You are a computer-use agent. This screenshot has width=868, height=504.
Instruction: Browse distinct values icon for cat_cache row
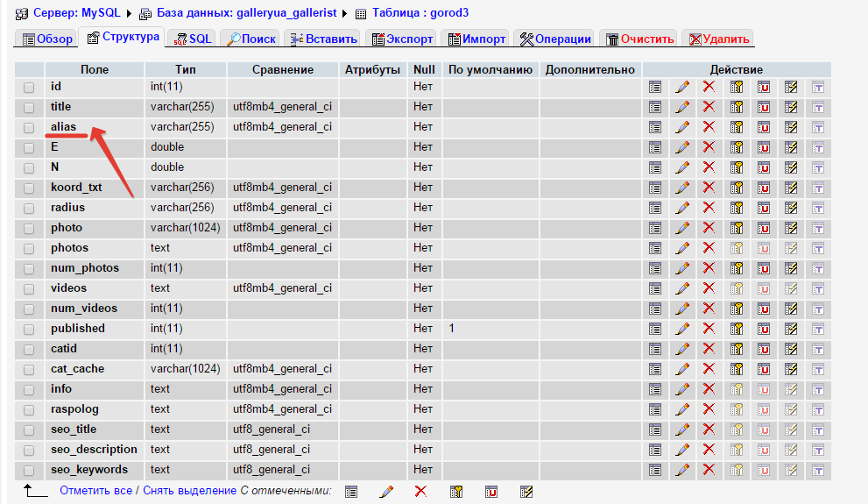pyautogui.click(x=655, y=369)
